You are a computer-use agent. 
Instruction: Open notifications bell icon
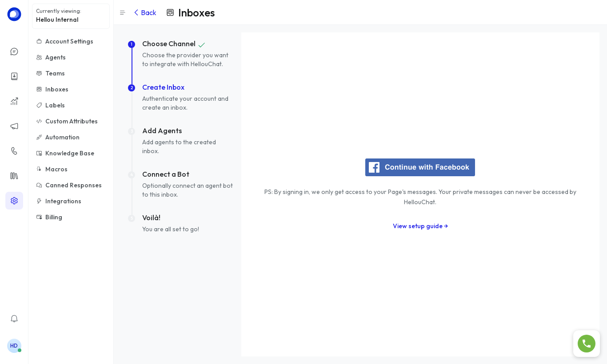(x=14, y=319)
